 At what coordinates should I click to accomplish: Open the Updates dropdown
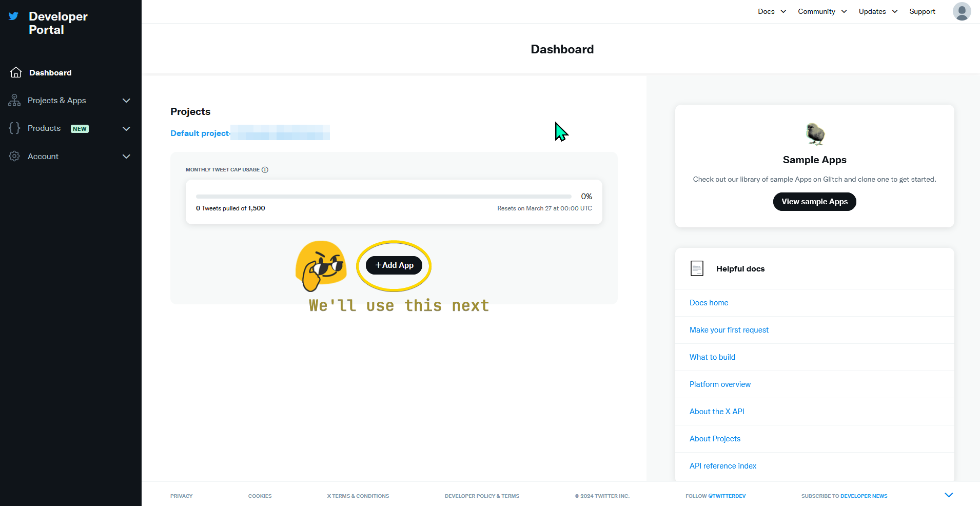(877, 11)
